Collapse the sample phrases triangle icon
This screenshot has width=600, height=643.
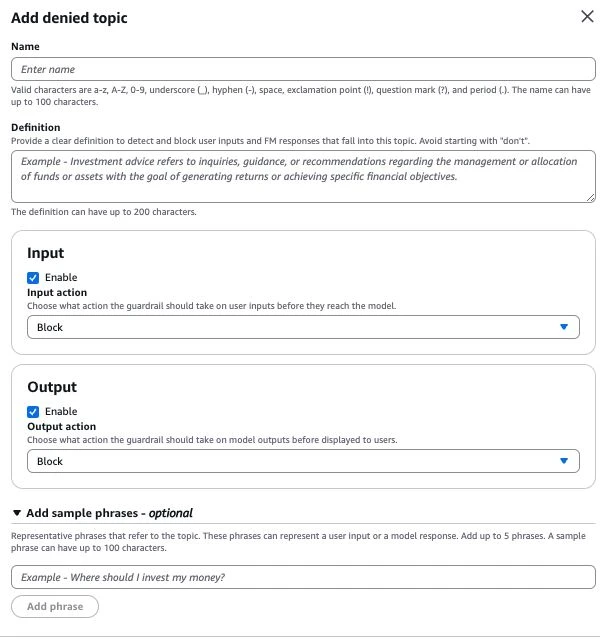coord(17,513)
